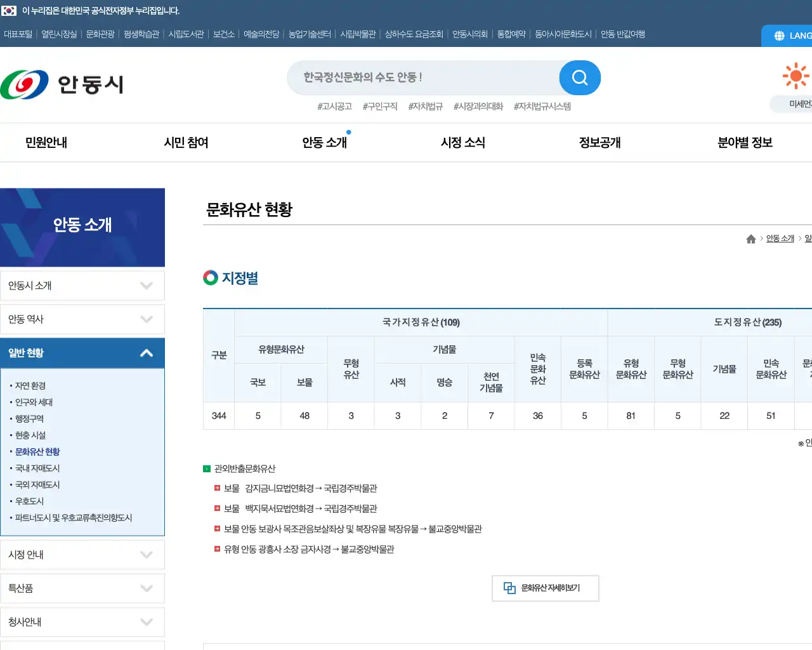
Task: Select 우호도시 in sidebar
Action: point(30,501)
